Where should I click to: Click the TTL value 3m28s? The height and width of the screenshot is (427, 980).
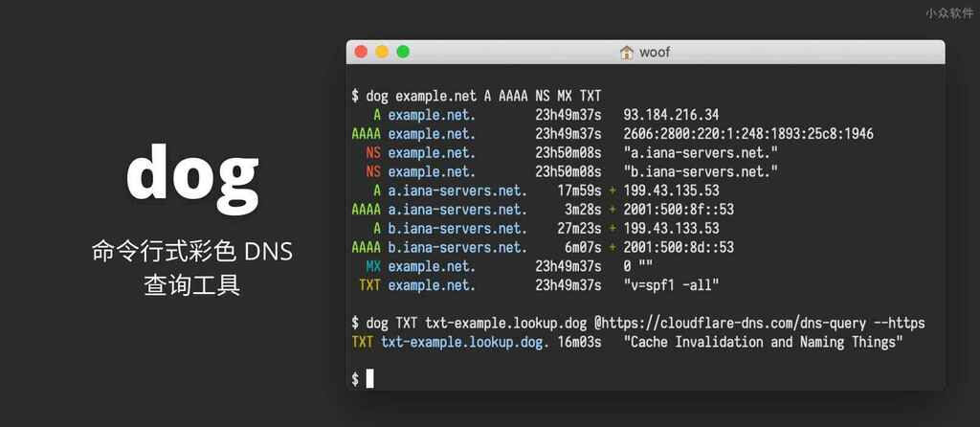[x=583, y=210]
